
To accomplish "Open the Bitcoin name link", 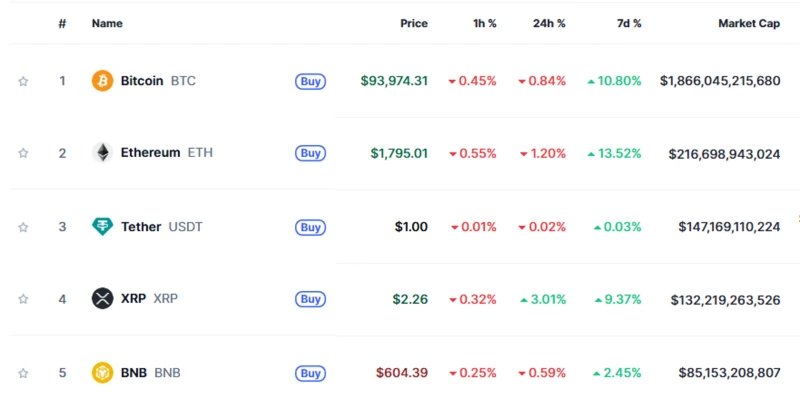I will coord(142,81).
